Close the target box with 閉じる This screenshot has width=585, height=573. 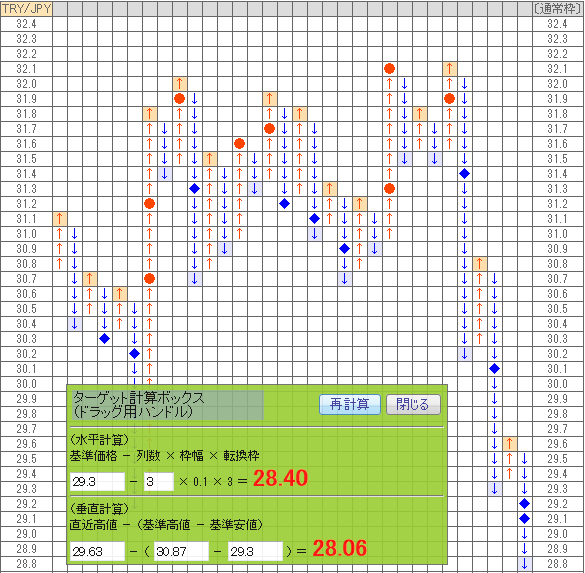tap(413, 404)
